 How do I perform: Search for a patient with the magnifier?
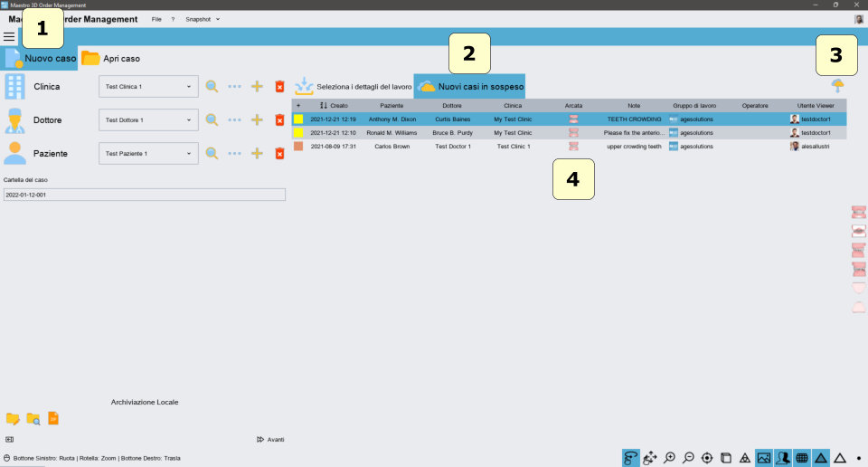pyautogui.click(x=212, y=154)
